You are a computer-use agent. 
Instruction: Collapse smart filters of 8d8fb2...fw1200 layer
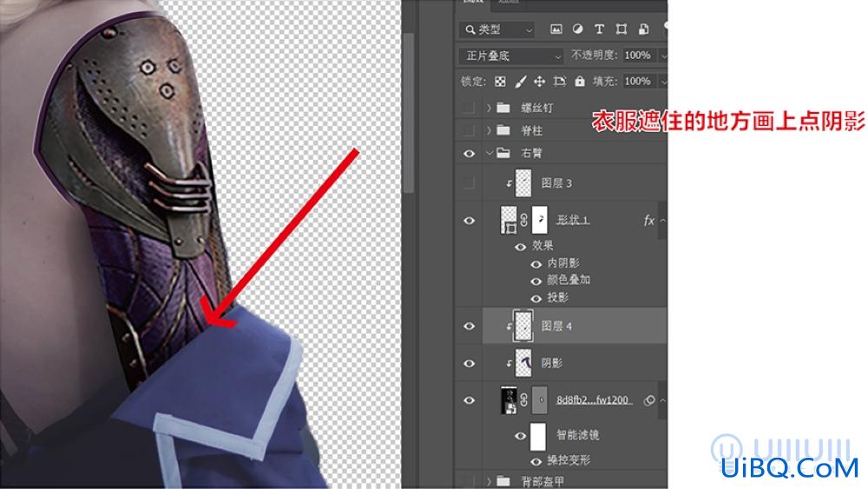click(662, 400)
